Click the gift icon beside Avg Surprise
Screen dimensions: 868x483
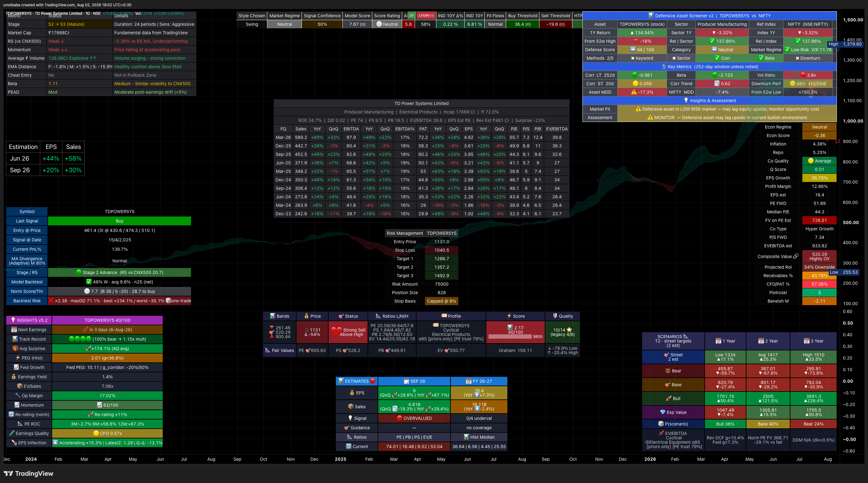tap(15, 349)
